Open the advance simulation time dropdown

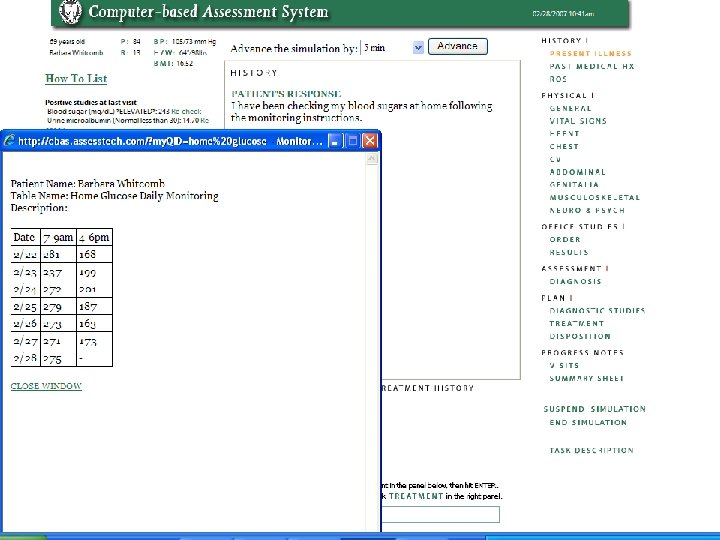tap(418, 47)
